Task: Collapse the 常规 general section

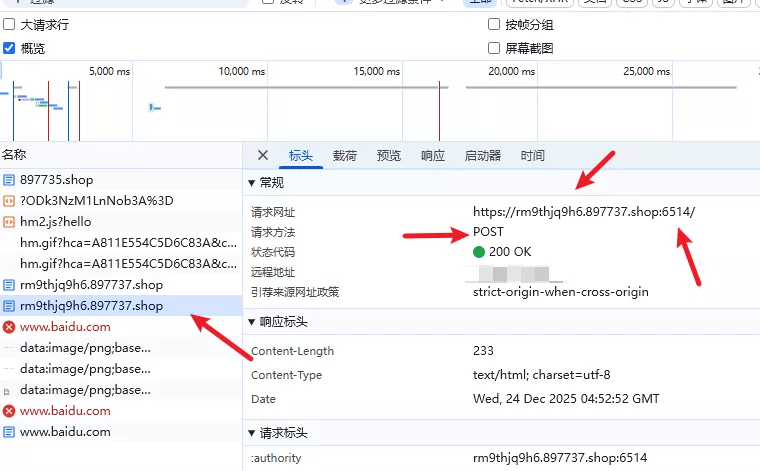Action: tap(252, 183)
